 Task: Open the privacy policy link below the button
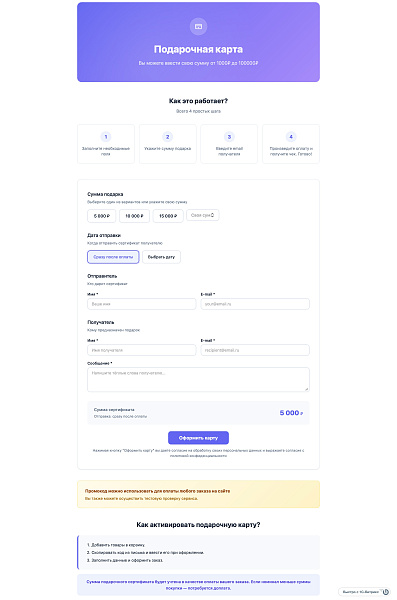[x=198, y=456]
